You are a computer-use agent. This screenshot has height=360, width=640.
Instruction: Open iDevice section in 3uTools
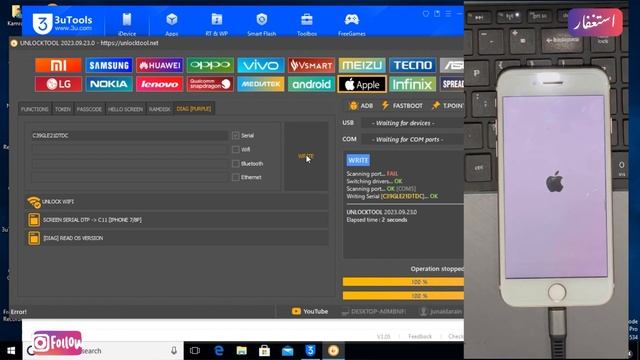pos(127,24)
